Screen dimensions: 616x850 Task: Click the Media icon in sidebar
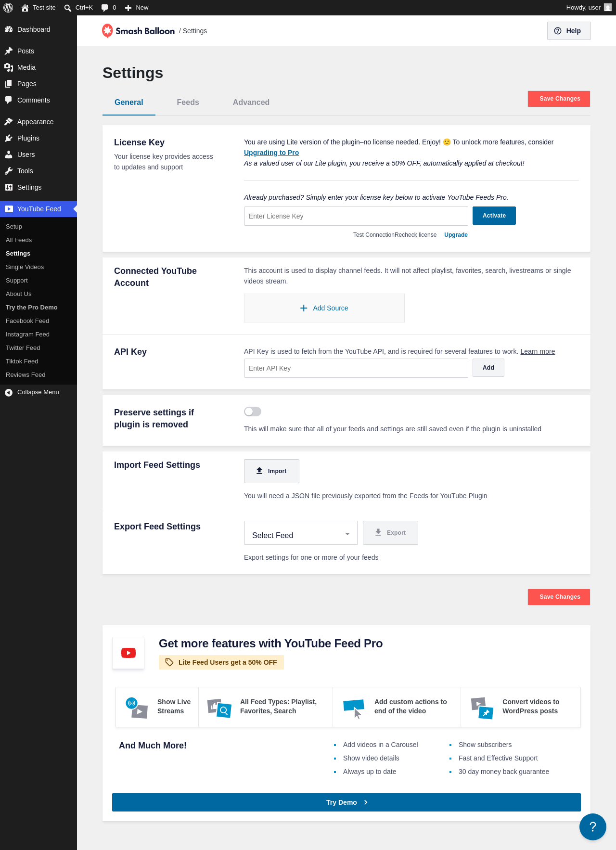9,67
